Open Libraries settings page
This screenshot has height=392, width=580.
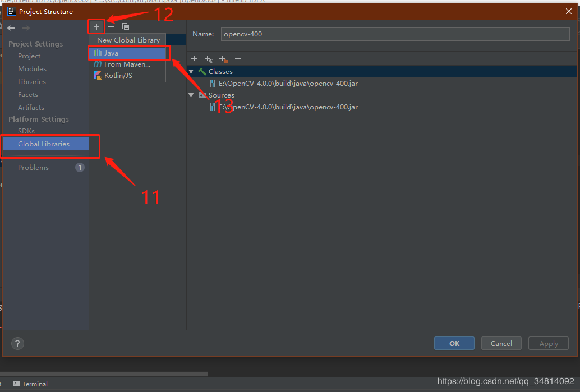pos(32,82)
